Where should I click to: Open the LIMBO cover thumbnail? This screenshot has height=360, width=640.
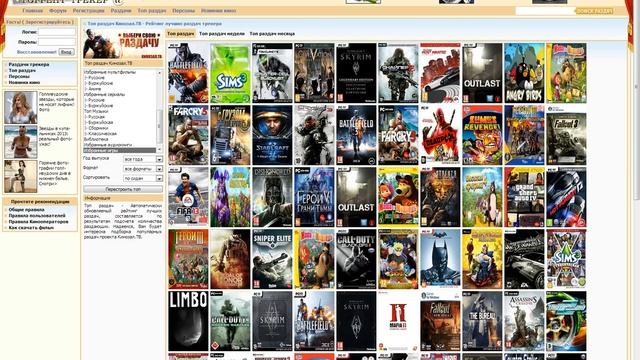click(188, 321)
